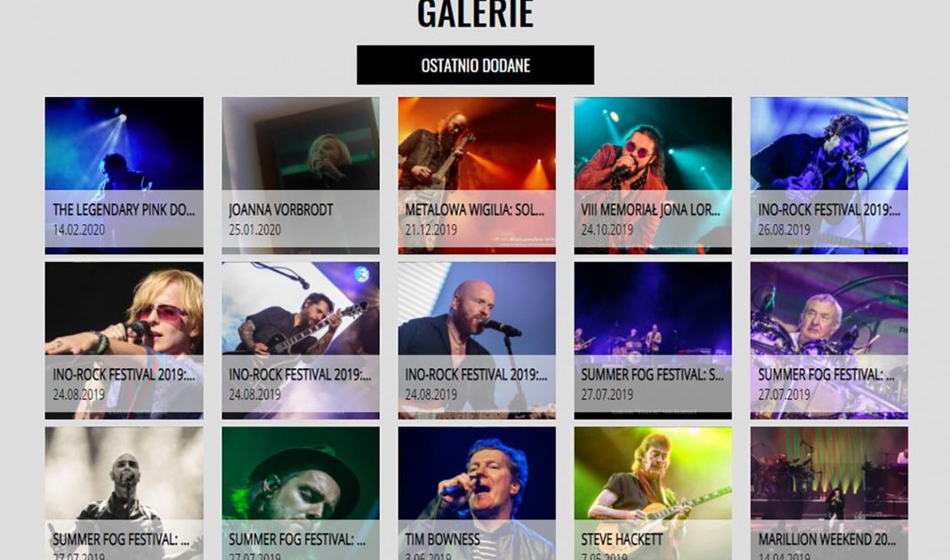Screen dimensions: 950x560
Task: Open Tim Bowness gallery thumbnail
Action: coord(477,493)
